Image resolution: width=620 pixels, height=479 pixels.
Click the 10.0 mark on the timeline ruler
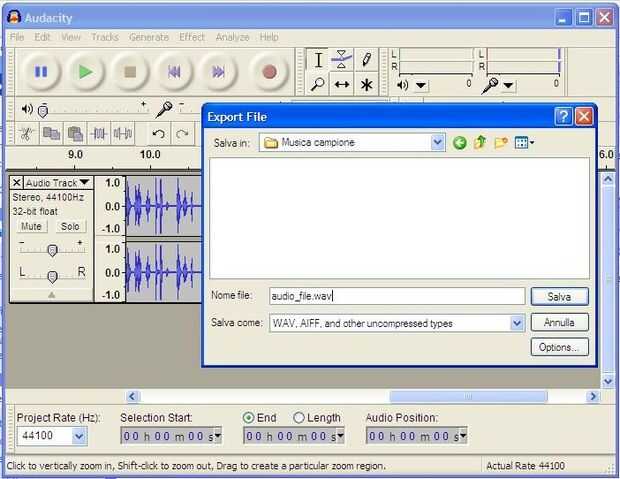(150, 154)
